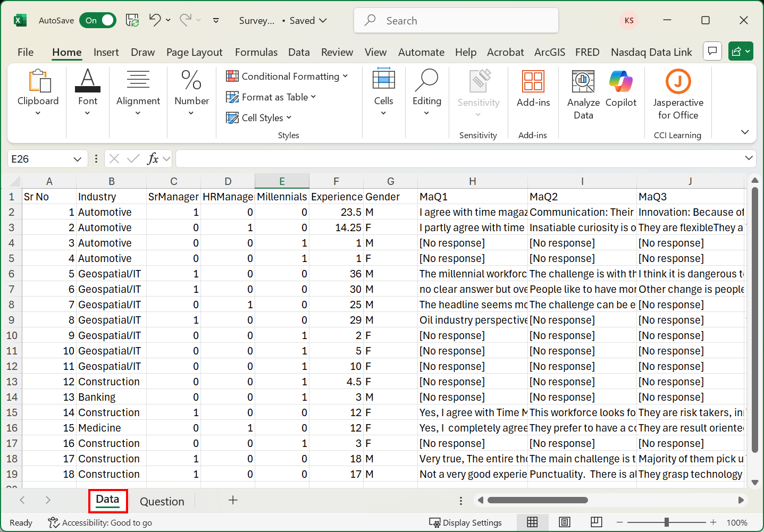Switch to the Data ribbon tab

[299, 52]
